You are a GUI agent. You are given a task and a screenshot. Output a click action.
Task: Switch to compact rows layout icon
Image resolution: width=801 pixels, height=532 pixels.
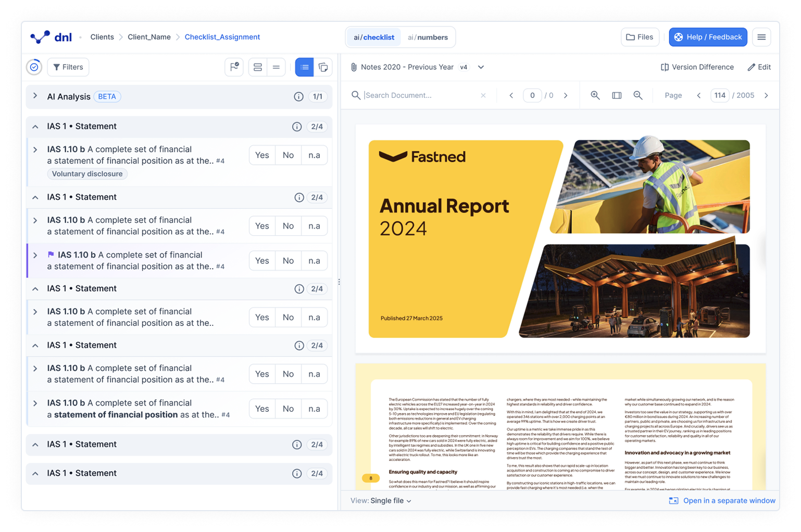[x=276, y=67]
